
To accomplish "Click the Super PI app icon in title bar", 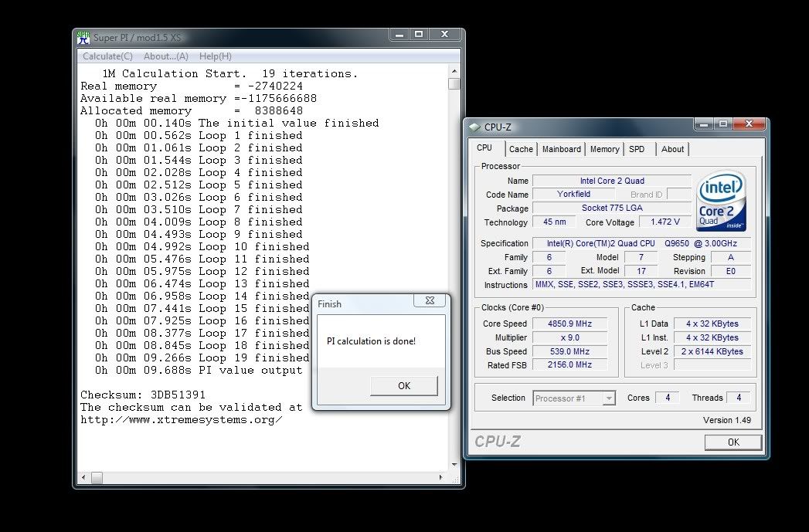I will pos(83,38).
